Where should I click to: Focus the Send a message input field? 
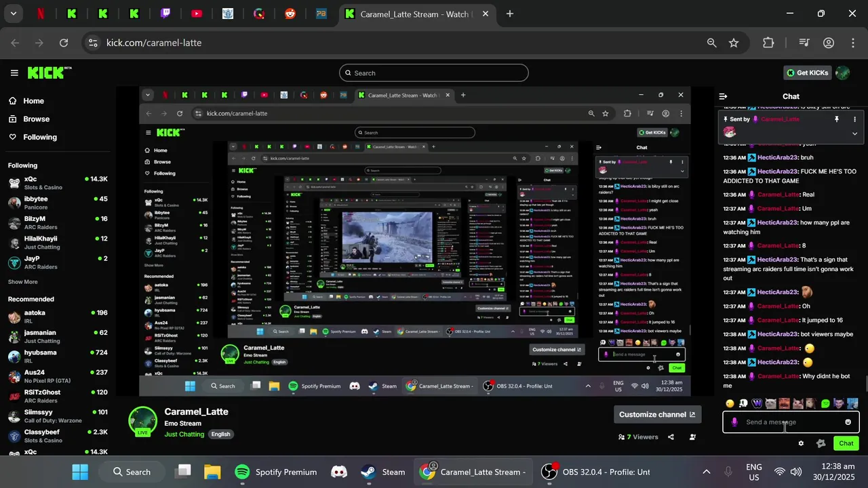point(791,422)
